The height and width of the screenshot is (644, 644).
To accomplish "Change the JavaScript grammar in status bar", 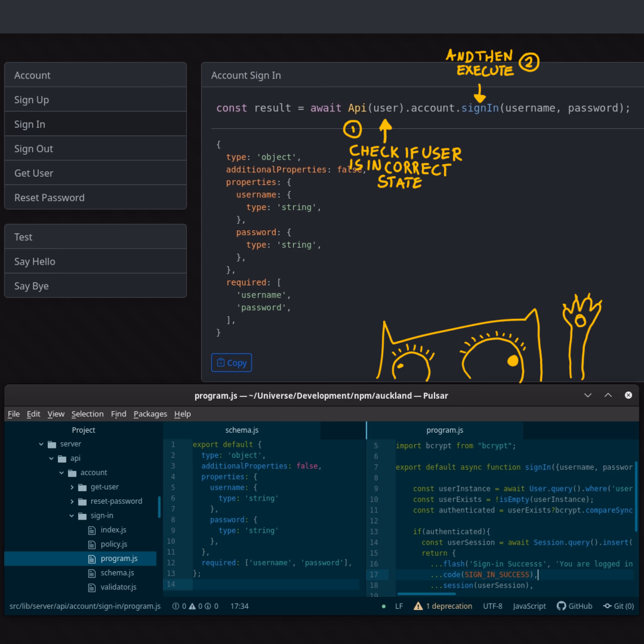I will [529, 606].
